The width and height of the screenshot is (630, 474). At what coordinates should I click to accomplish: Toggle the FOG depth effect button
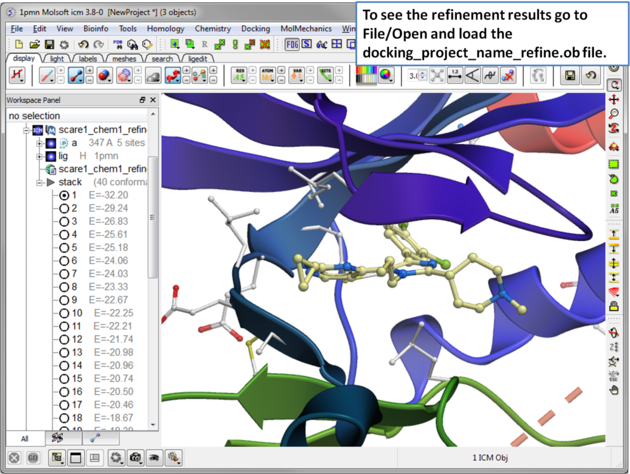[292, 45]
